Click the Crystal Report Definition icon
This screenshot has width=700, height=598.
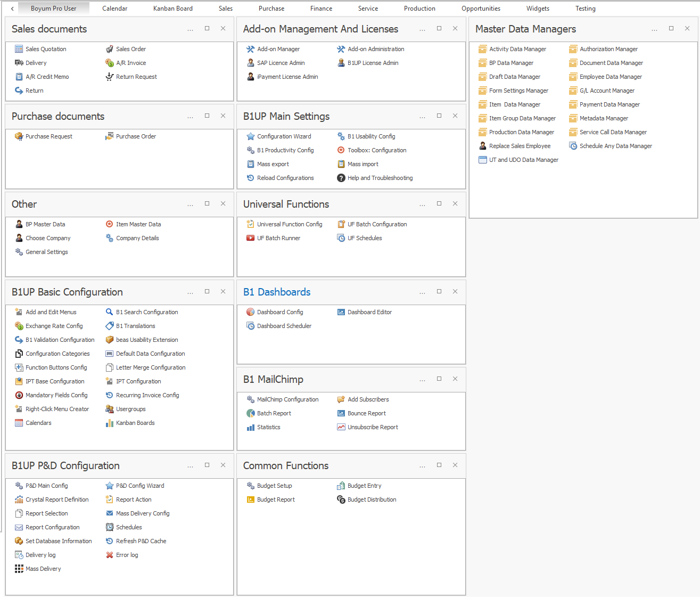pyautogui.click(x=19, y=499)
